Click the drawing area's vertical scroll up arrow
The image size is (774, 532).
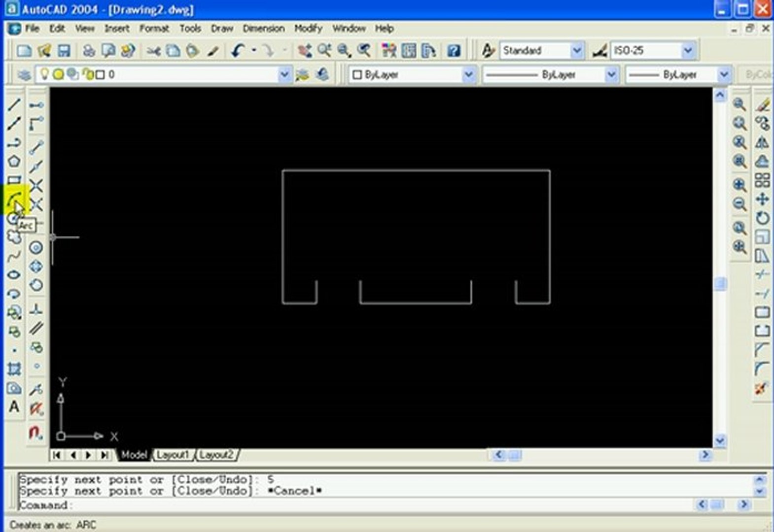point(720,95)
